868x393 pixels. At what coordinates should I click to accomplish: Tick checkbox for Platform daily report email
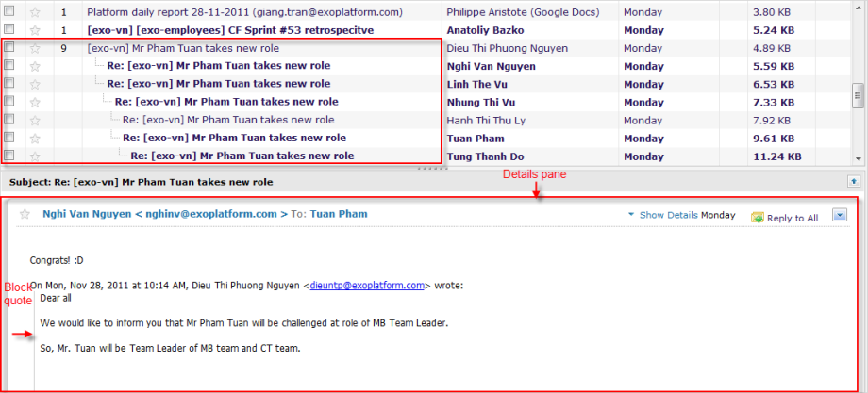coord(8,10)
